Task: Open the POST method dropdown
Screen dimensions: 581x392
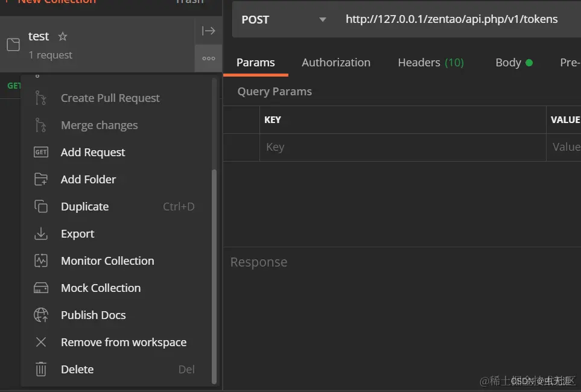Action: pyautogui.click(x=284, y=20)
